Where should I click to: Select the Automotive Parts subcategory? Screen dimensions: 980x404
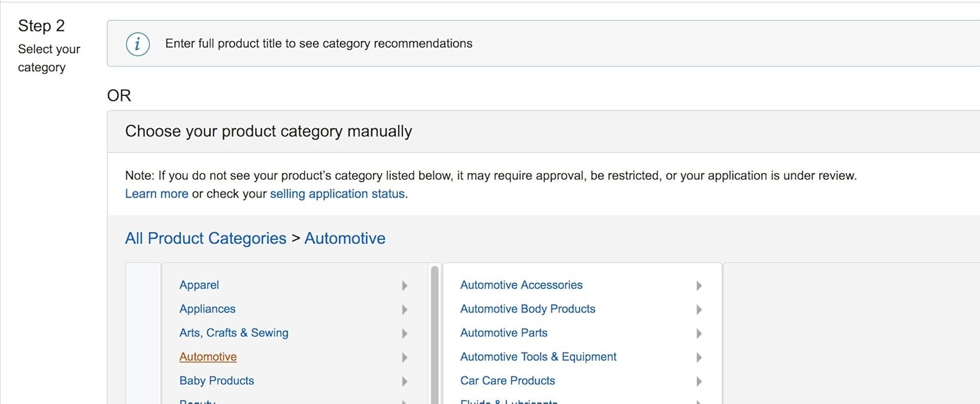coord(504,333)
